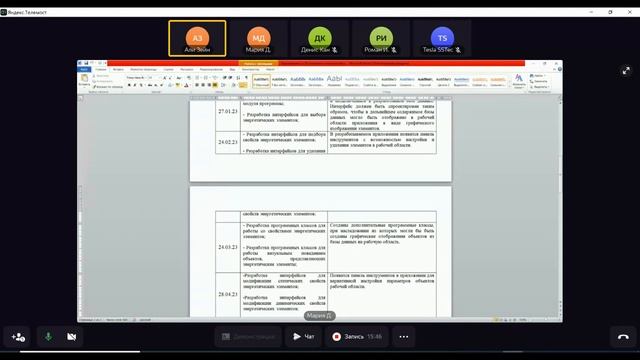Justify text alignment in ribbon
The width and height of the screenshot is (640, 360).
tap(215, 85)
